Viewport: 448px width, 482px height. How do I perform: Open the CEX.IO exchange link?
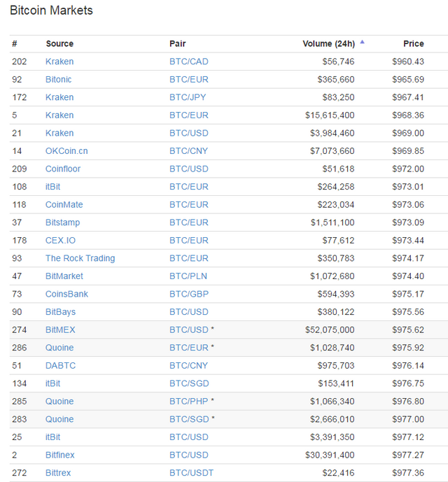point(60,240)
